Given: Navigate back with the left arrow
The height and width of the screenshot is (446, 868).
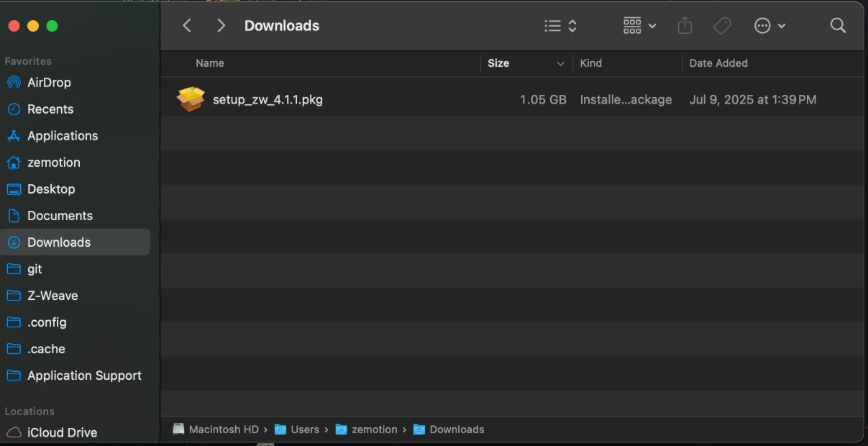Looking at the screenshot, I should pyautogui.click(x=186, y=25).
